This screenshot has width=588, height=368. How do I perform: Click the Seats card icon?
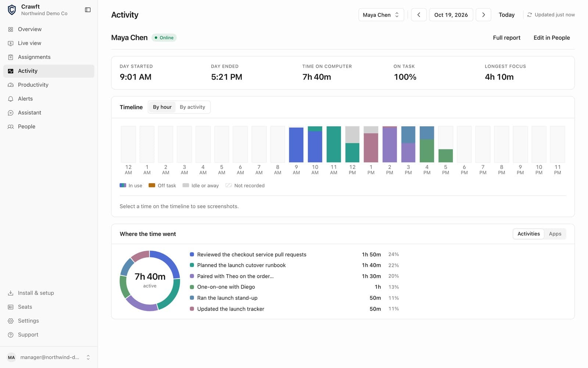tap(11, 307)
